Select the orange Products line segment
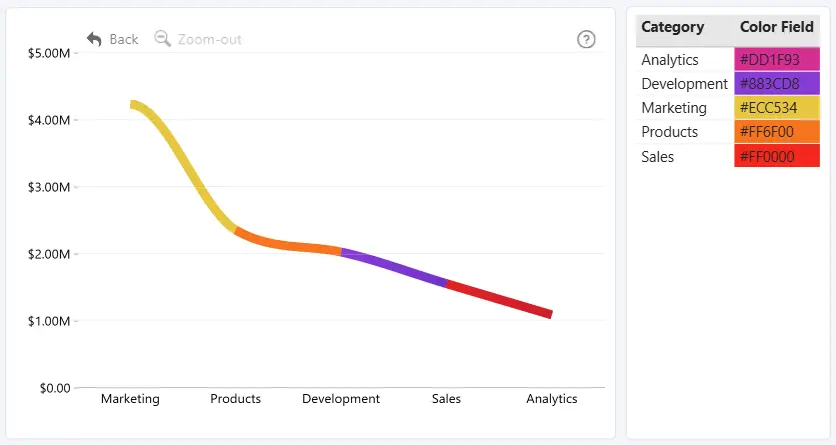Screen dimensions: 836x445 point(288,242)
